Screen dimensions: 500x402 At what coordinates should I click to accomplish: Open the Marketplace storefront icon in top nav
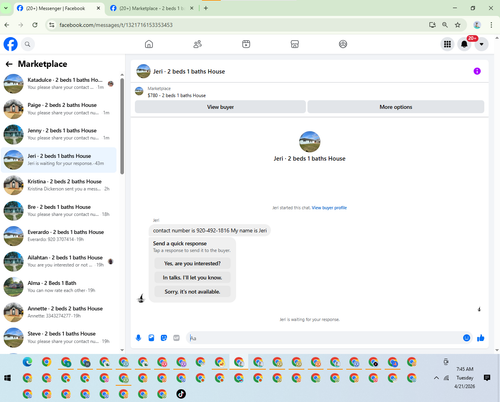click(x=295, y=44)
